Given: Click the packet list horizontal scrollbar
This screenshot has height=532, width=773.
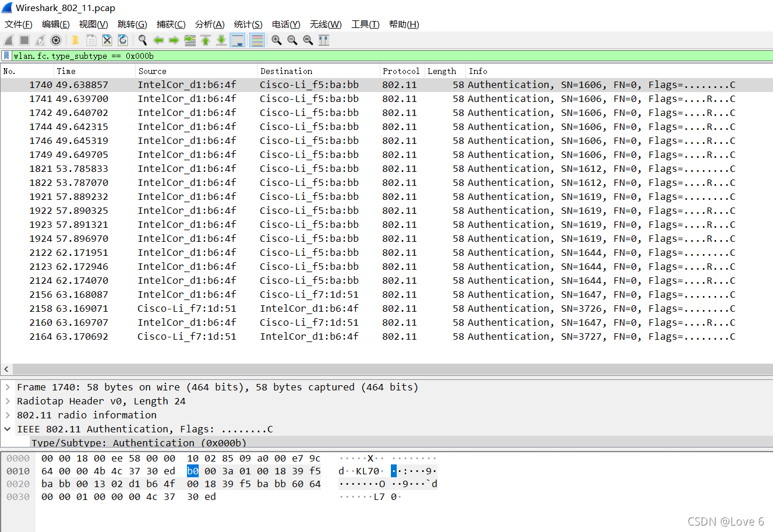Looking at the screenshot, I should click(x=393, y=369).
